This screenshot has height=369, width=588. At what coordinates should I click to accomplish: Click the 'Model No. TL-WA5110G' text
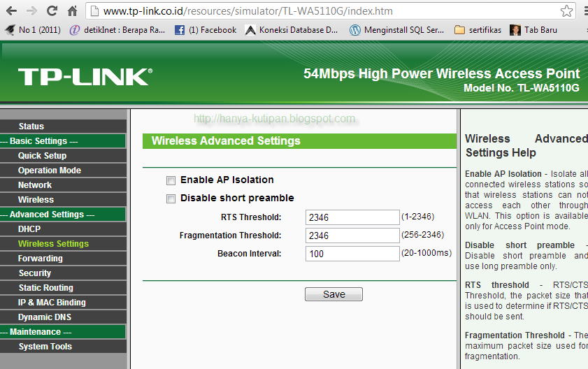522,88
